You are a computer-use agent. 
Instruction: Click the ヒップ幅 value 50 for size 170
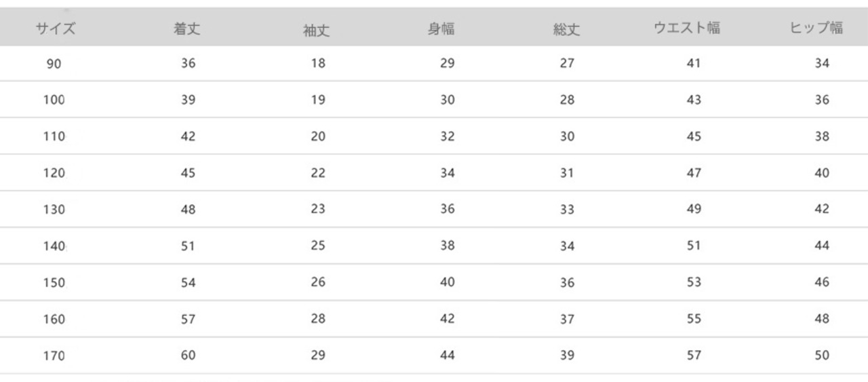(x=822, y=356)
